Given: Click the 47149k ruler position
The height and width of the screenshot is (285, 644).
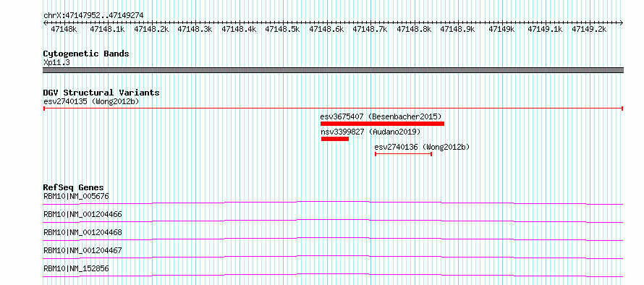Looking at the screenshot, I should tap(501, 29).
